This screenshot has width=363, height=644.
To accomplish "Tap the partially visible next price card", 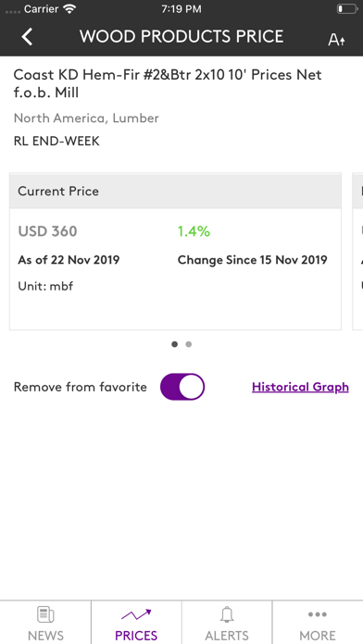I will [x=357, y=251].
